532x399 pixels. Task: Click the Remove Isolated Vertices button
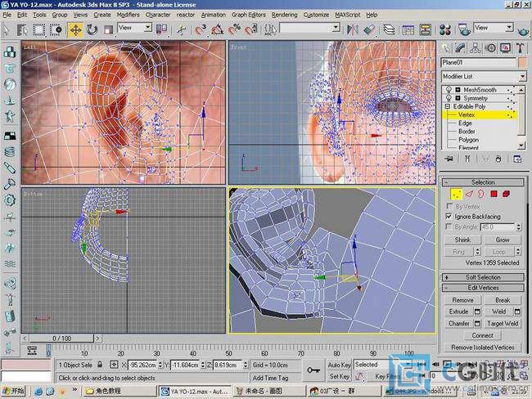[482, 347]
